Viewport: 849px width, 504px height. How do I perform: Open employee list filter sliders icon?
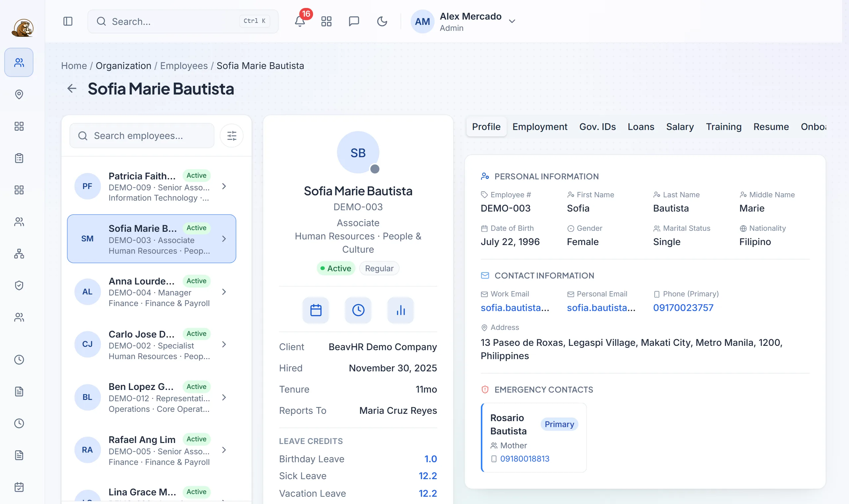point(231,136)
